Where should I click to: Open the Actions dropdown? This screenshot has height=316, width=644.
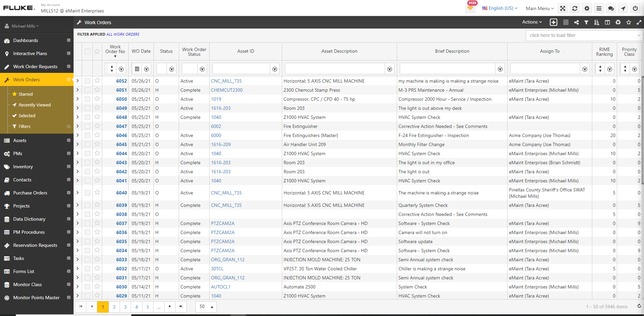point(532,22)
